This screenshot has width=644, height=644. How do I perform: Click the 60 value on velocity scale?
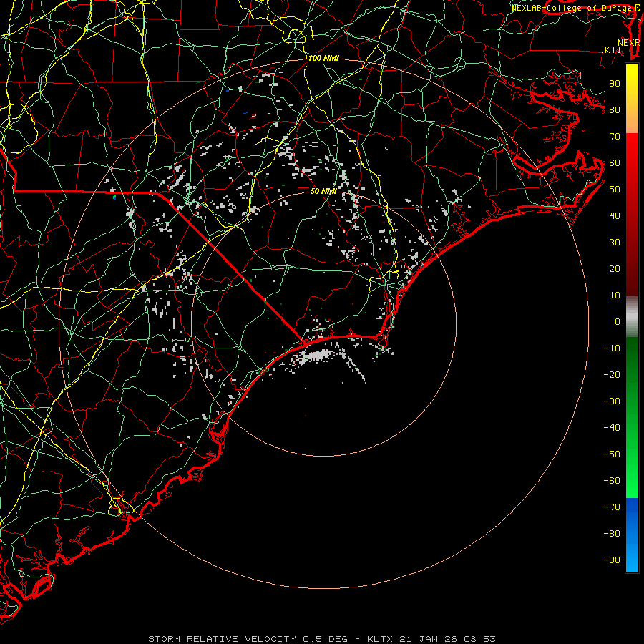click(615, 163)
